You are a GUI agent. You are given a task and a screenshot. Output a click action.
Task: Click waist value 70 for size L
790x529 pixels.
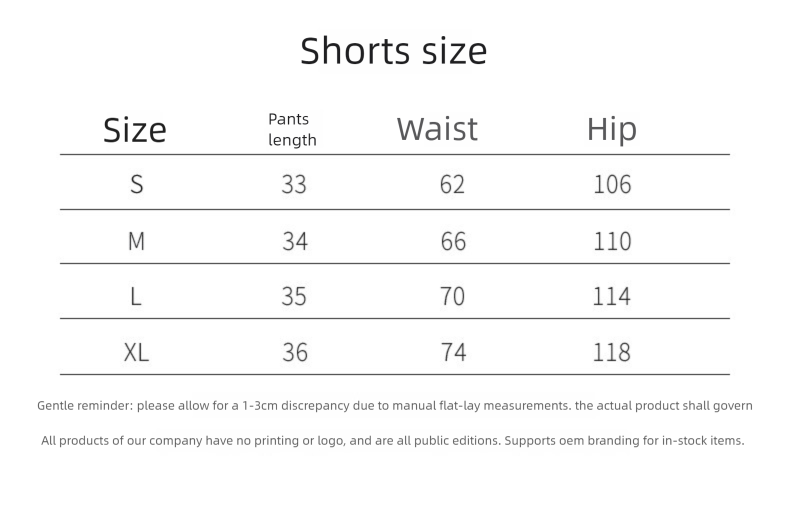pos(453,296)
